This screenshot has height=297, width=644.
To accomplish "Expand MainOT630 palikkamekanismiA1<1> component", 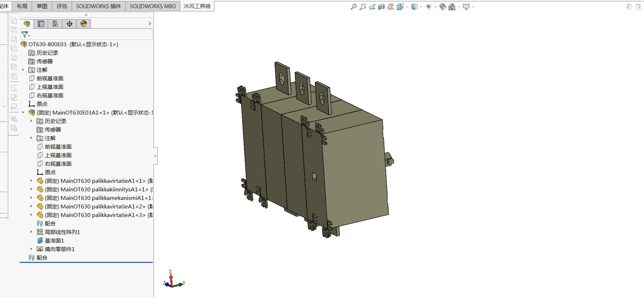I will [x=31, y=198].
